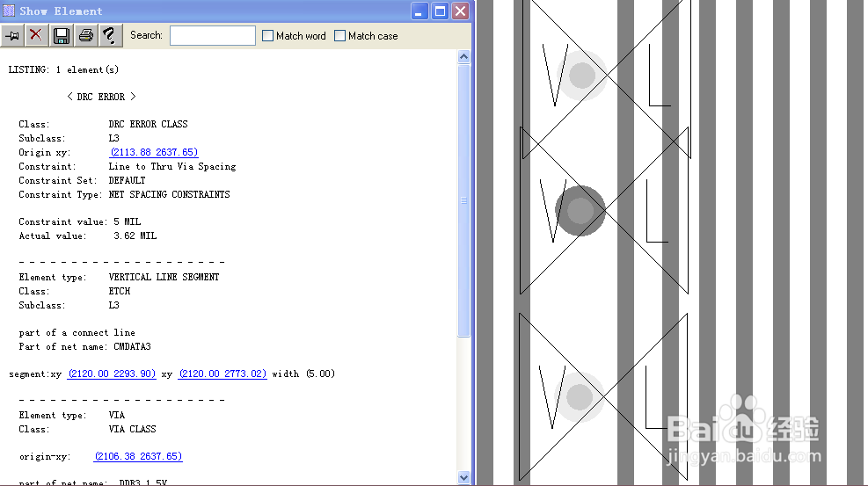Click the pin (sticky) window icon

(x=12, y=36)
